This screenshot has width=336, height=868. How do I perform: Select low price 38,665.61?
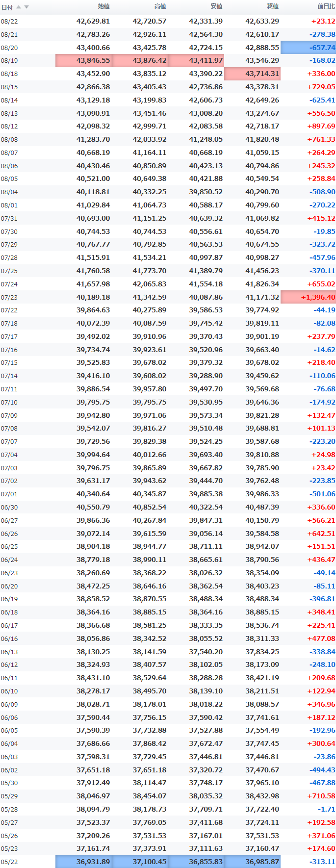tap(206, 560)
